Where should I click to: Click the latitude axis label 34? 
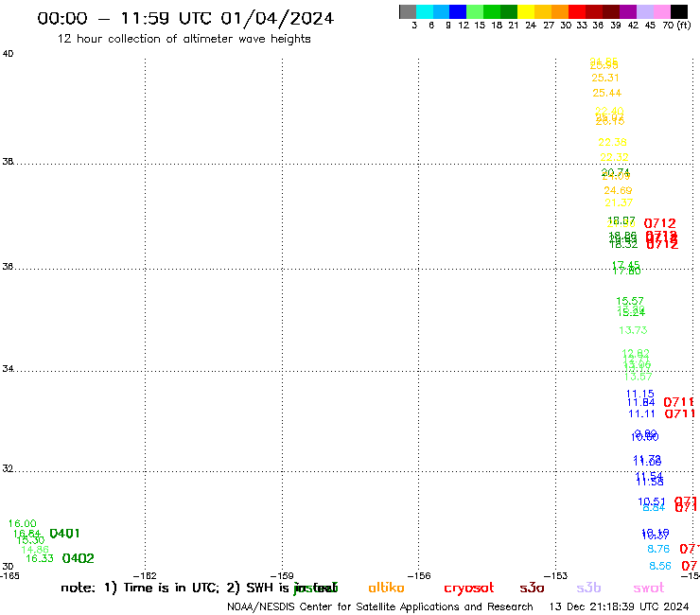pos(8,369)
